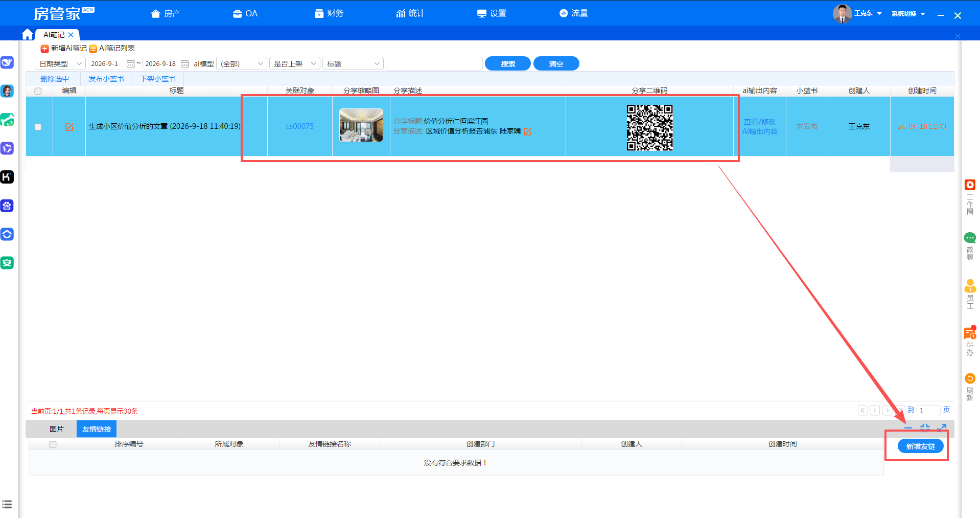The width and height of the screenshot is (980, 518).
Task: Expand the ai模型 (全部) dropdown
Action: tap(242, 64)
